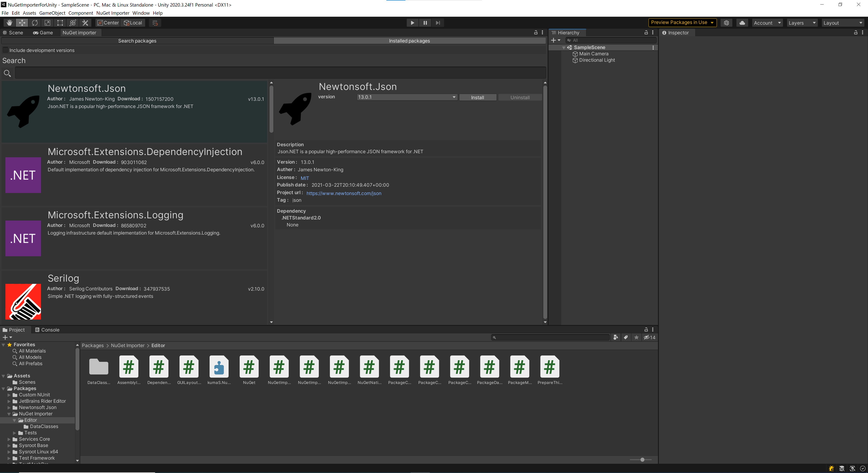This screenshot has width=868, height=473.
Task: Open the version 13.0.1 dropdown
Action: (x=407, y=97)
